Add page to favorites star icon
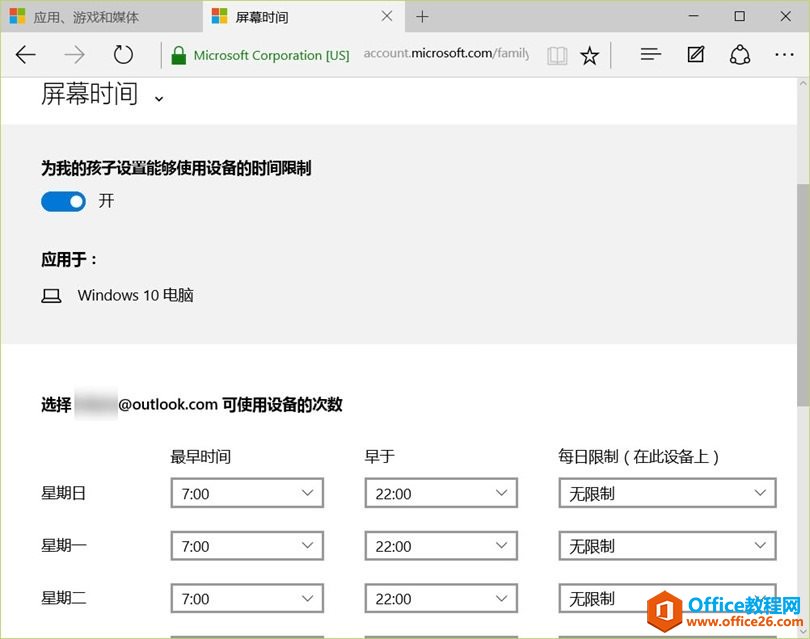The height and width of the screenshot is (639, 810). (590, 55)
